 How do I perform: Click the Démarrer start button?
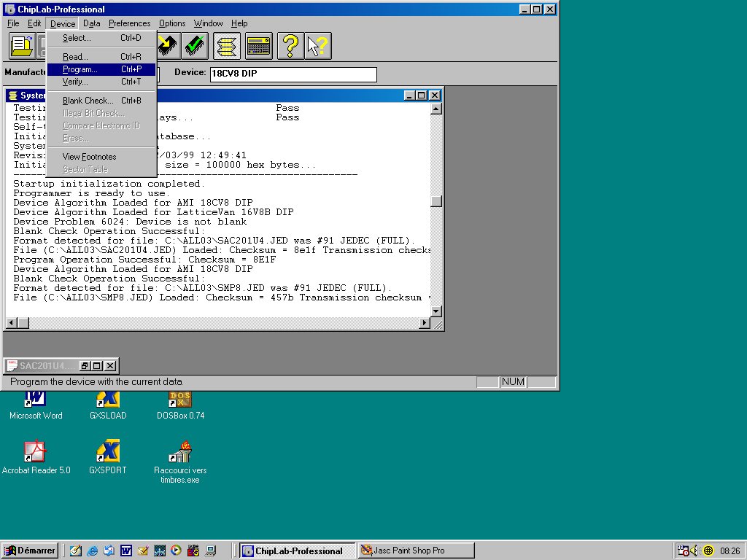30,551
